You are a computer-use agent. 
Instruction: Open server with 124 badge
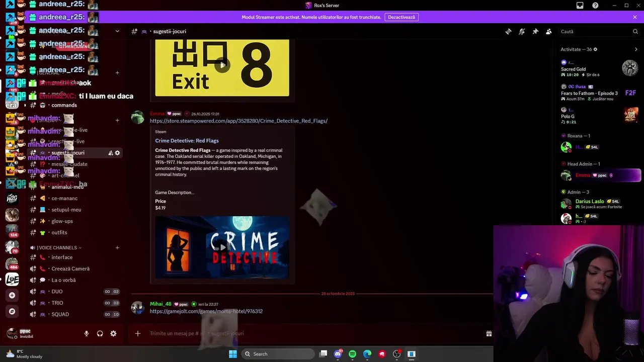point(12,231)
